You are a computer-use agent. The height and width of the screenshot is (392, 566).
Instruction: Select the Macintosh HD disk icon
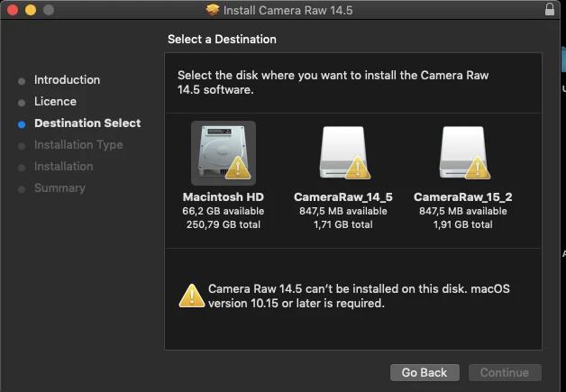[223, 153]
